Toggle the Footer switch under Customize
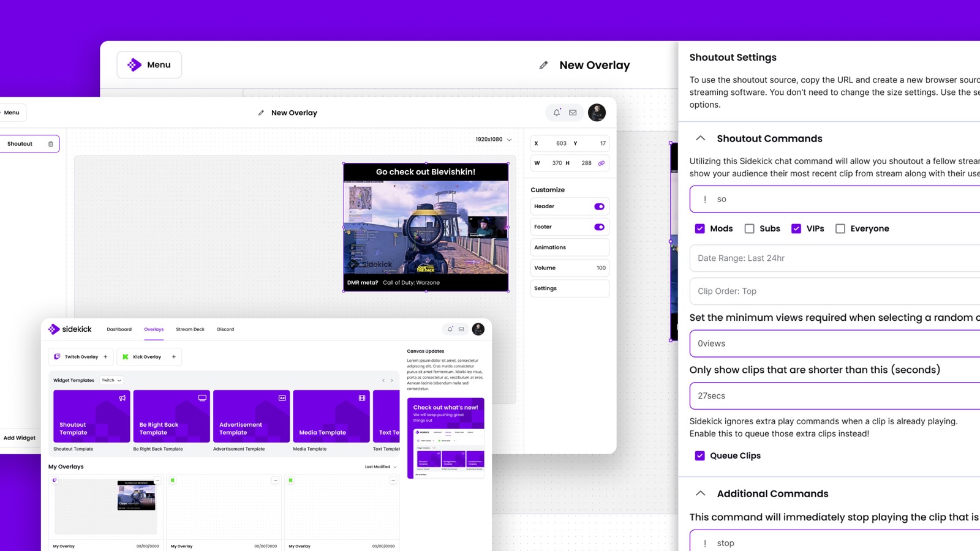The width and height of the screenshot is (980, 551). pyautogui.click(x=599, y=227)
